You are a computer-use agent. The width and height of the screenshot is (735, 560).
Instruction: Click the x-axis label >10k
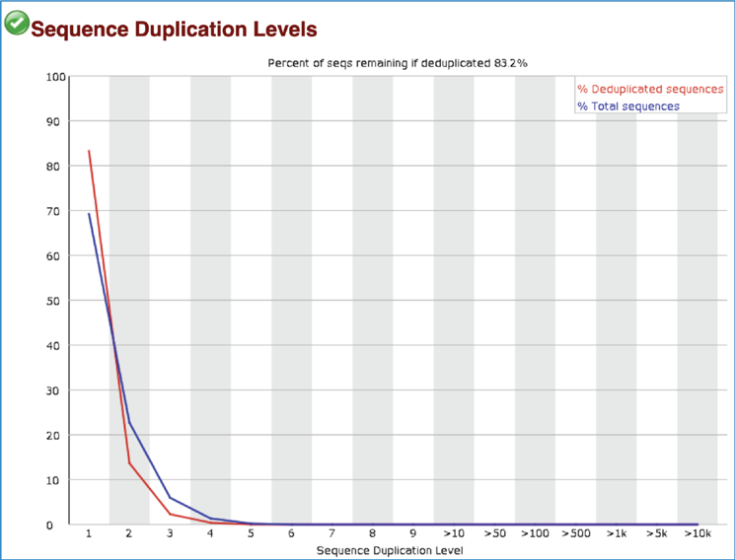coord(698,533)
